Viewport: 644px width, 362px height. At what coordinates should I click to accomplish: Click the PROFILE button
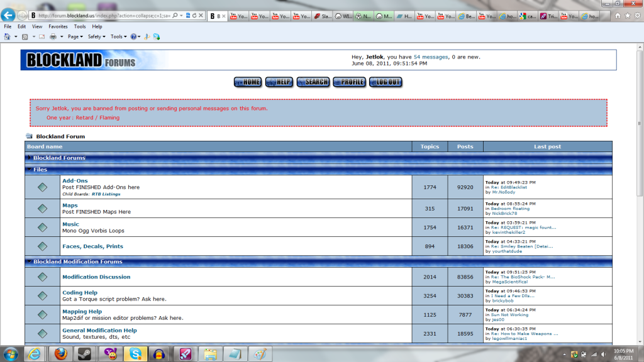coord(349,82)
